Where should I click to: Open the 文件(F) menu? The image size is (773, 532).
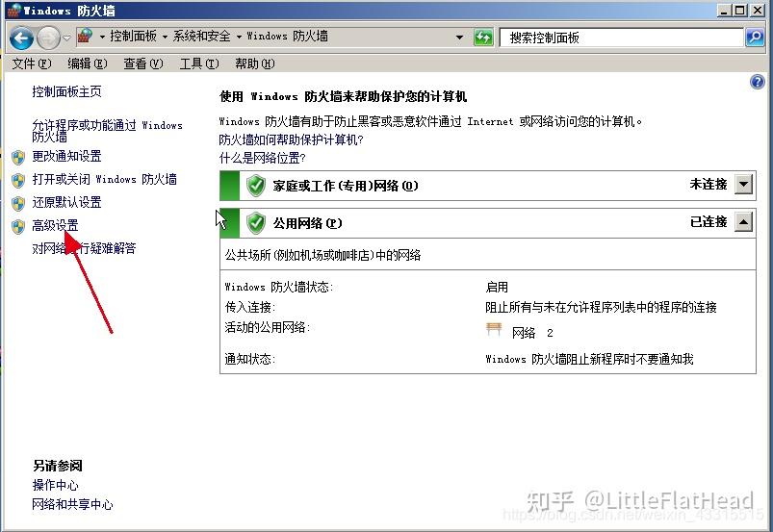tap(32, 63)
